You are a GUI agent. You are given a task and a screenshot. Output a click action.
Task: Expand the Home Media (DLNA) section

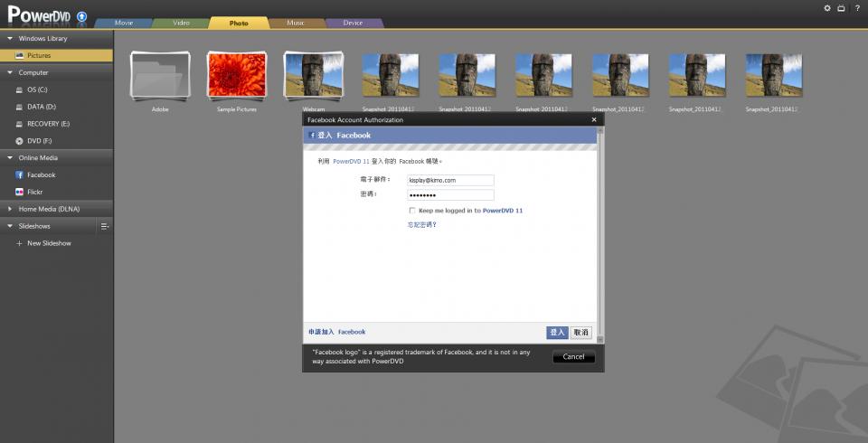(9, 210)
